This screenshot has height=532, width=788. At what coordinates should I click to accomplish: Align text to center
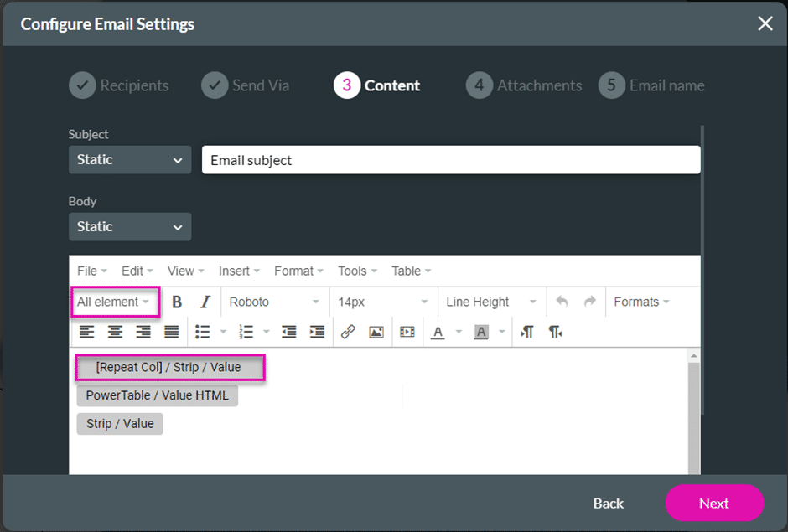click(x=115, y=333)
